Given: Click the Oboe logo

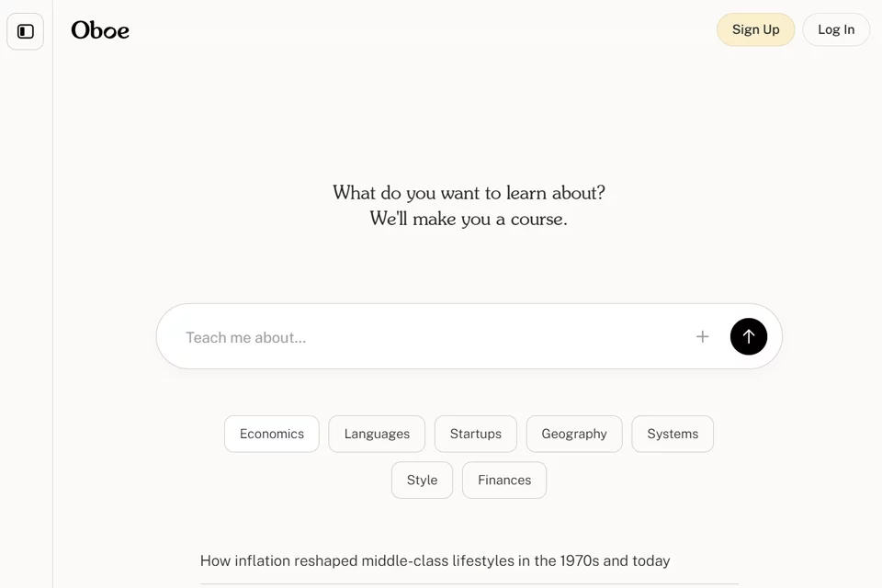Looking at the screenshot, I should pyautogui.click(x=100, y=30).
